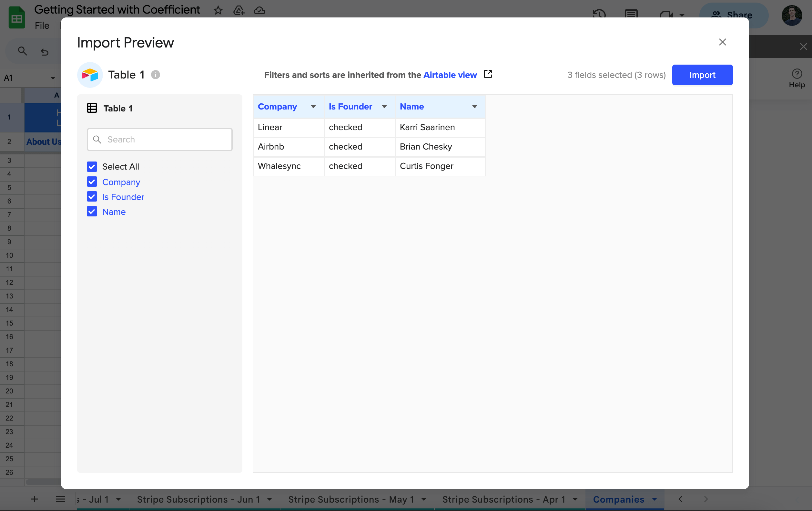This screenshot has height=511, width=812.
Task: Click the info icon beside Table 1
Action: pyautogui.click(x=156, y=75)
